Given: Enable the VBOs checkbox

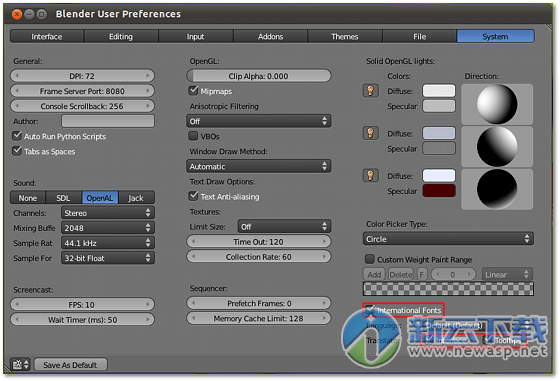Looking at the screenshot, I should coord(193,136).
